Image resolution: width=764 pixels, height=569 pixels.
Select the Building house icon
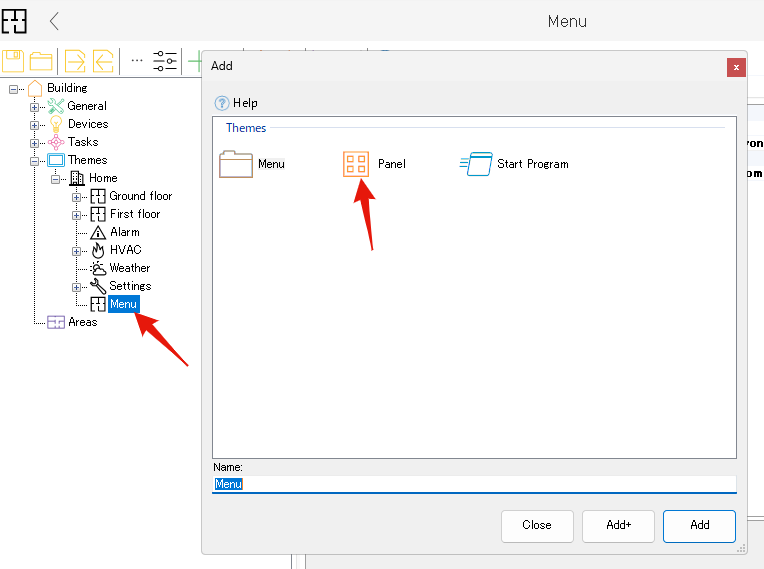[35, 88]
